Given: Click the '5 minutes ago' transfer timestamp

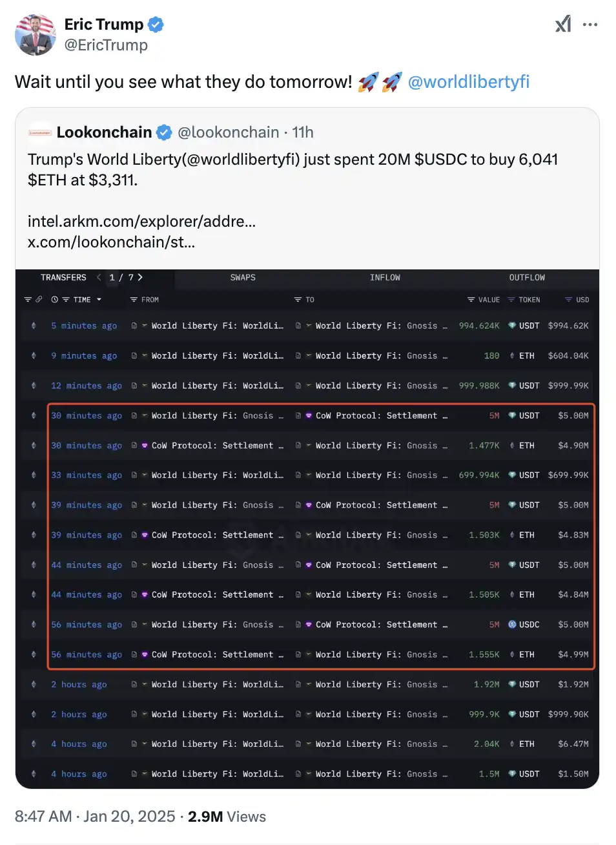Looking at the screenshot, I should point(84,326).
